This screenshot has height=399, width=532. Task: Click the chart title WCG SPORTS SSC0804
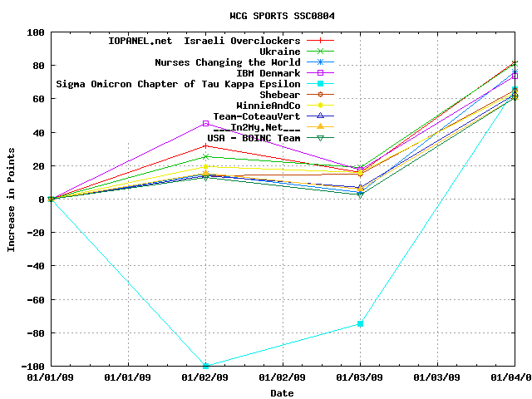pyautogui.click(x=283, y=16)
